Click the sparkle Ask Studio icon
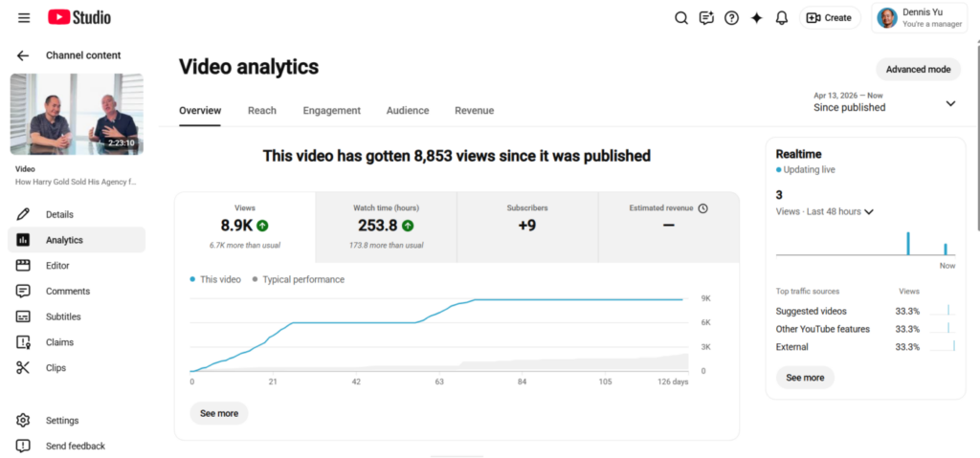 (x=756, y=18)
